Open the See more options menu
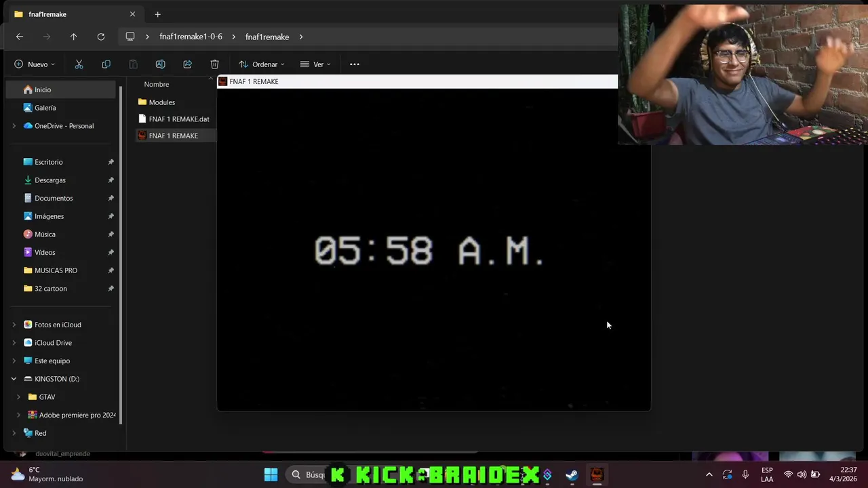Viewport: 868px width, 488px height. [354, 64]
